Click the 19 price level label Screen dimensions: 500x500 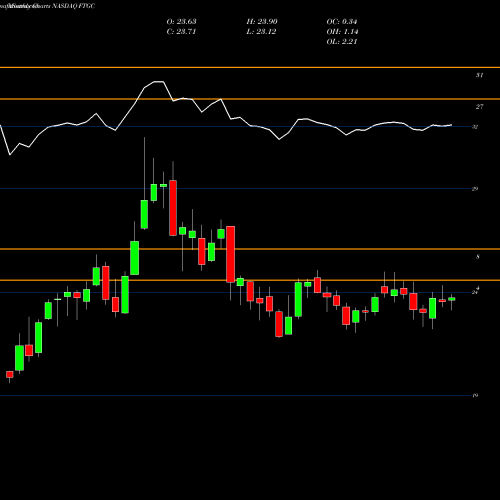[475, 396]
